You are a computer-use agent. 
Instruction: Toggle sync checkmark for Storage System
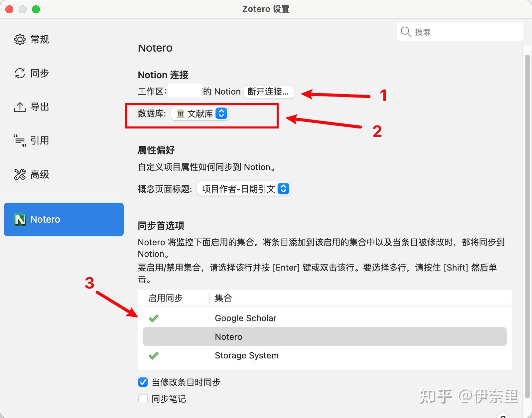154,355
